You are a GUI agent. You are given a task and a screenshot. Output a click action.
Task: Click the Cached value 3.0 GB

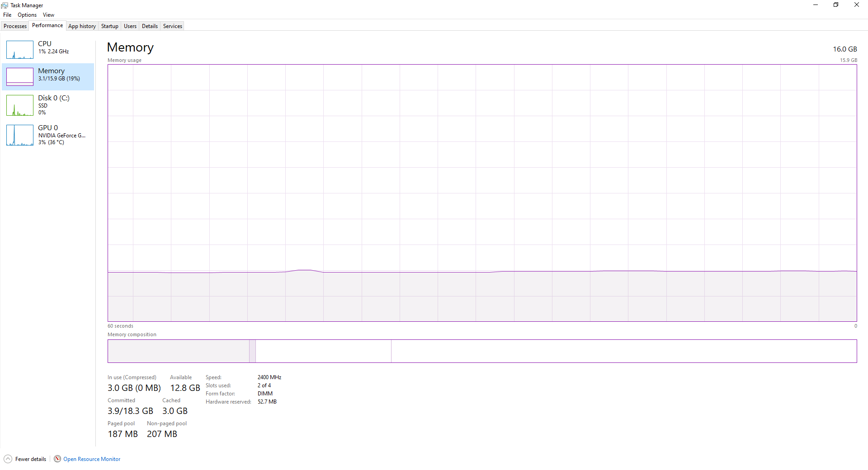click(x=175, y=411)
